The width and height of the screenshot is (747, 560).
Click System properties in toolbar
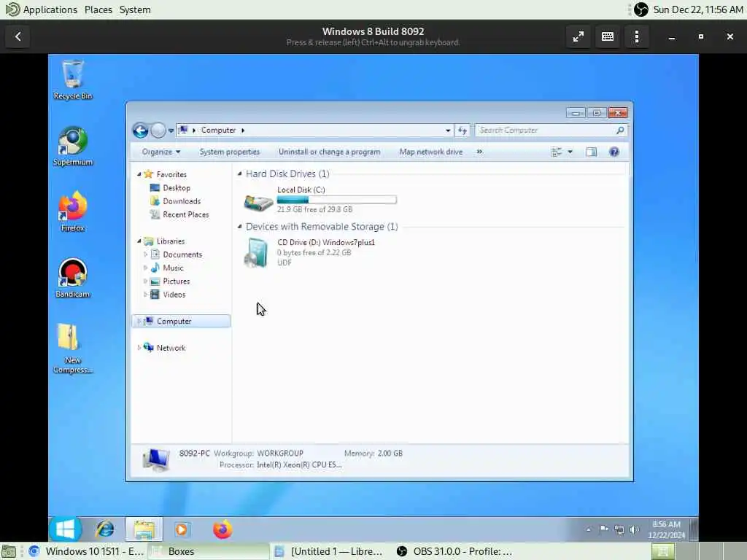tap(229, 152)
